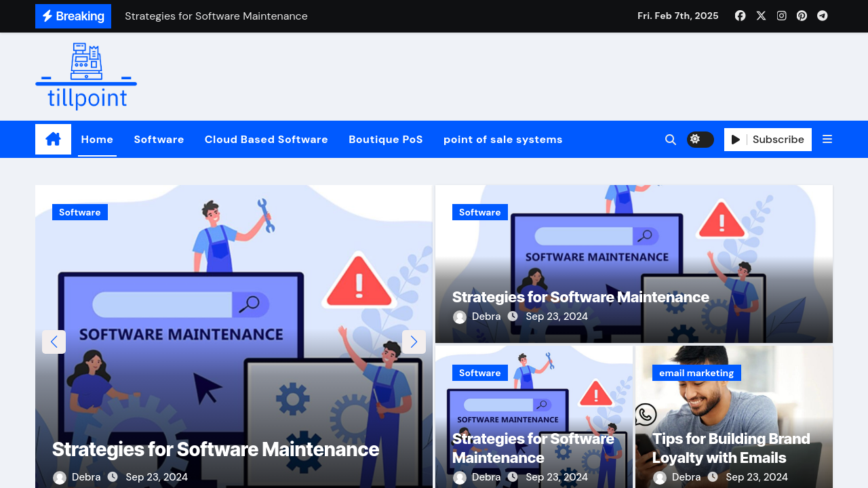Click the home icon in navigation bar
The height and width of the screenshot is (488, 868).
(53, 140)
